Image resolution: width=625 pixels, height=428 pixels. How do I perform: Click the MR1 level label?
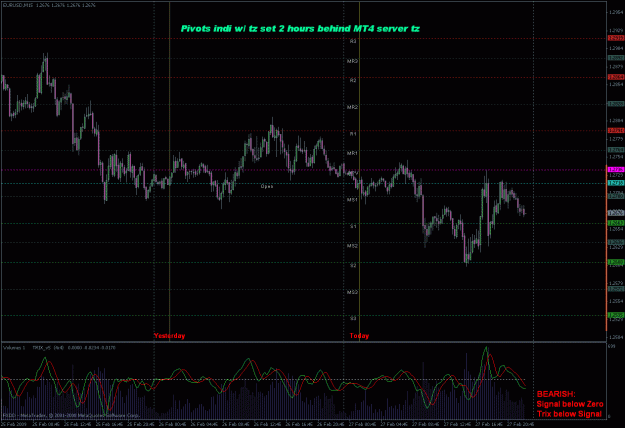(x=352, y=153)
